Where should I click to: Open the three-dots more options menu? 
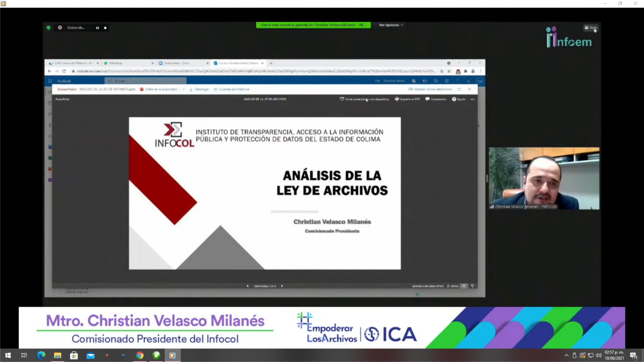coord(472,99)
